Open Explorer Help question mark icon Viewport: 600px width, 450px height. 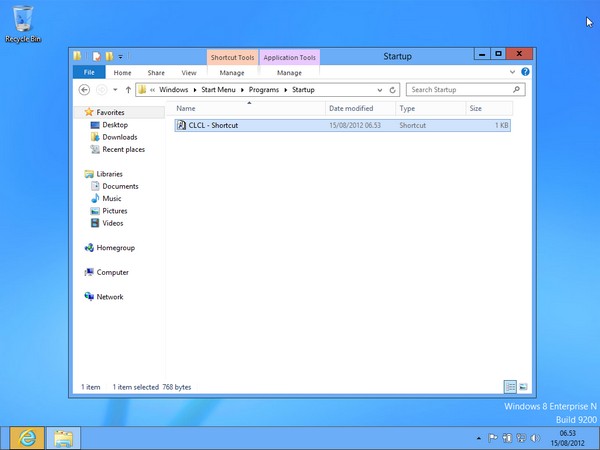[x=525, y=72]
